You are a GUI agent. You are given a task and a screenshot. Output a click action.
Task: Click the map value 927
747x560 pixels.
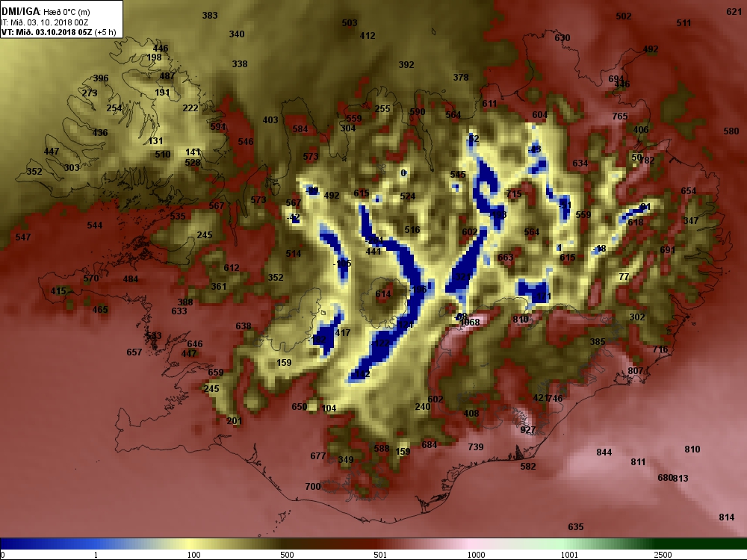tap(528, 430)
